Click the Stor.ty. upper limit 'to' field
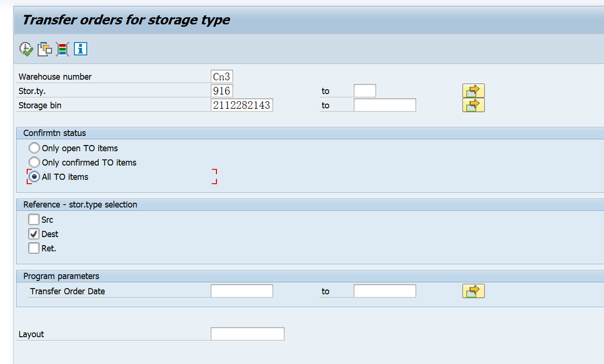The image size is (604, 364). [x=365, y=91]
